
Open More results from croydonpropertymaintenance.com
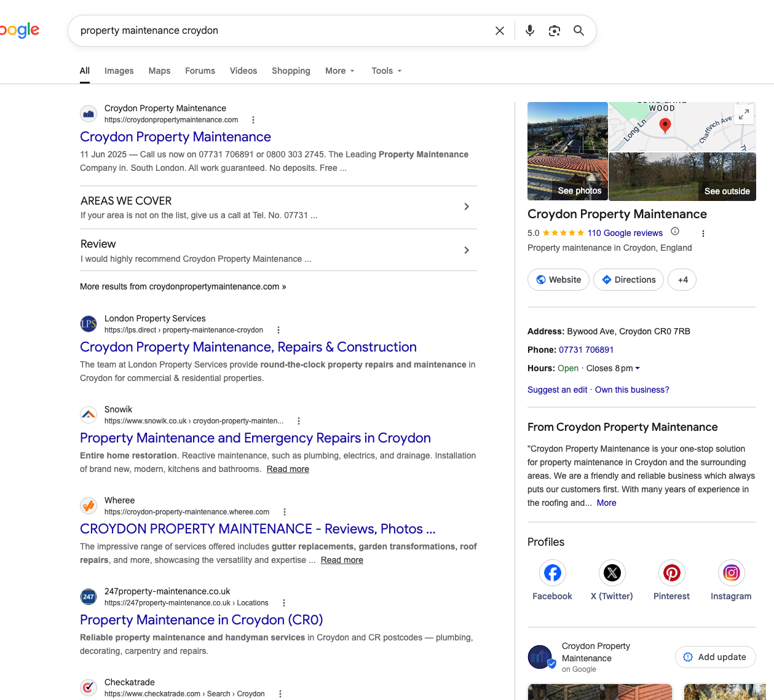coord(183,286)
